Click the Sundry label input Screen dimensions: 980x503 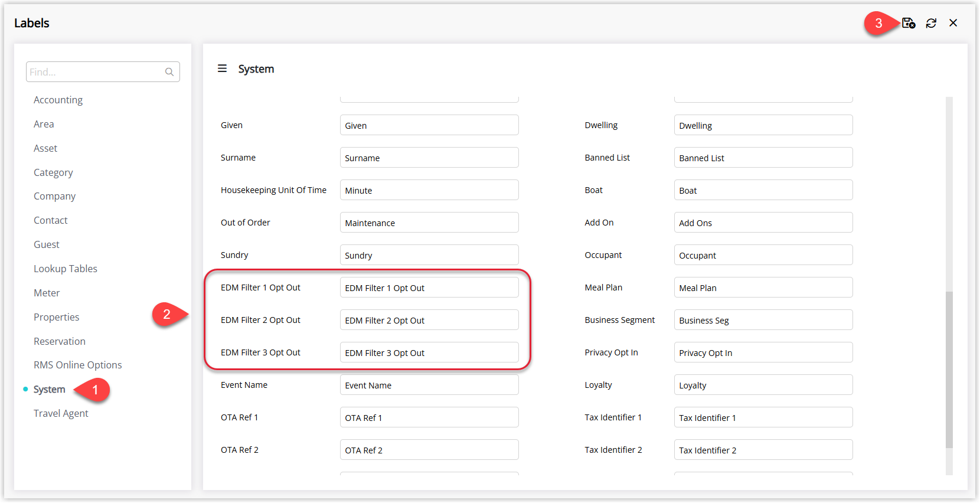tap(429, 255)
